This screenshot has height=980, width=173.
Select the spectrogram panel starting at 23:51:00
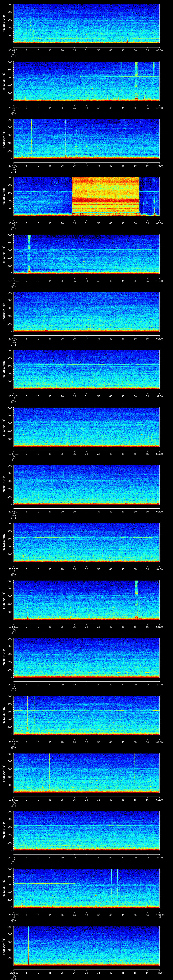[x=86, y=427]
